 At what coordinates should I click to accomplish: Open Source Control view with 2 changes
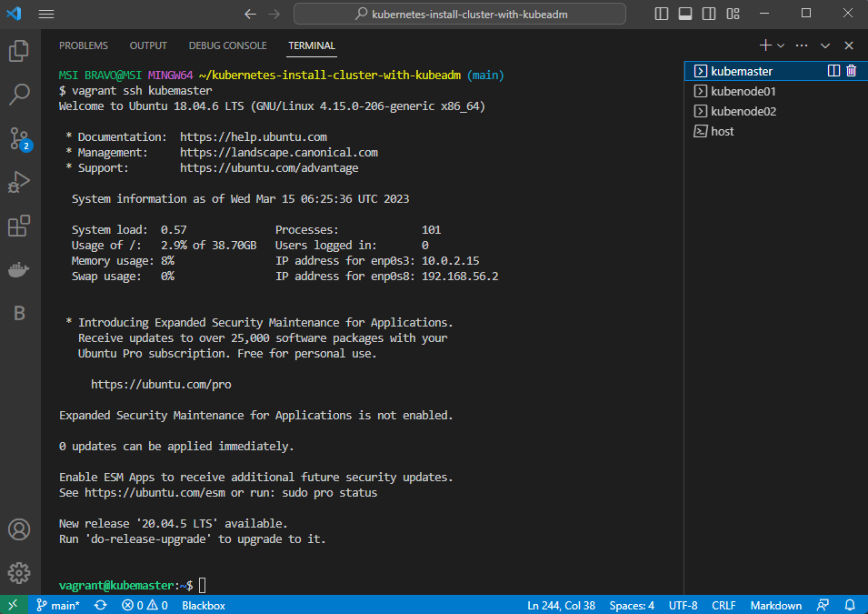tap(20, 138)
